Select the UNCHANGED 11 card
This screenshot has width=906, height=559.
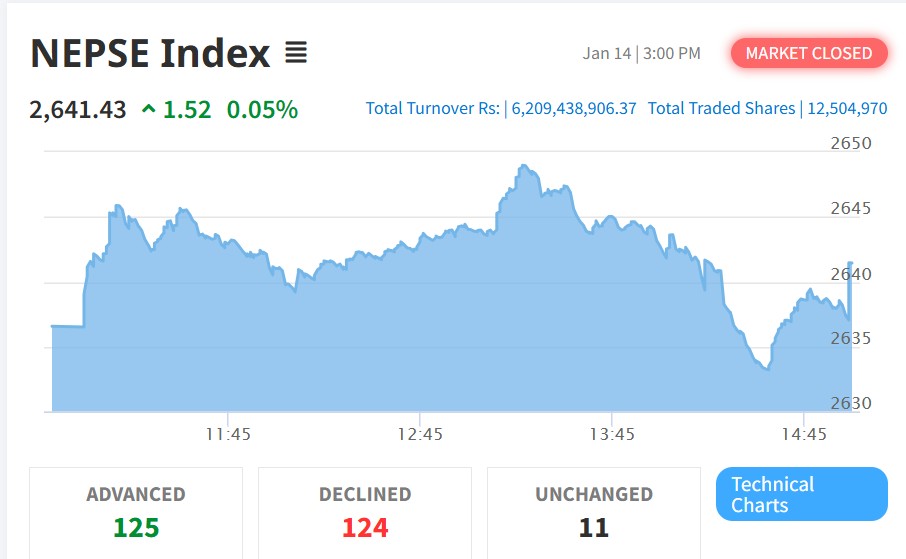[x=593, y=511]
